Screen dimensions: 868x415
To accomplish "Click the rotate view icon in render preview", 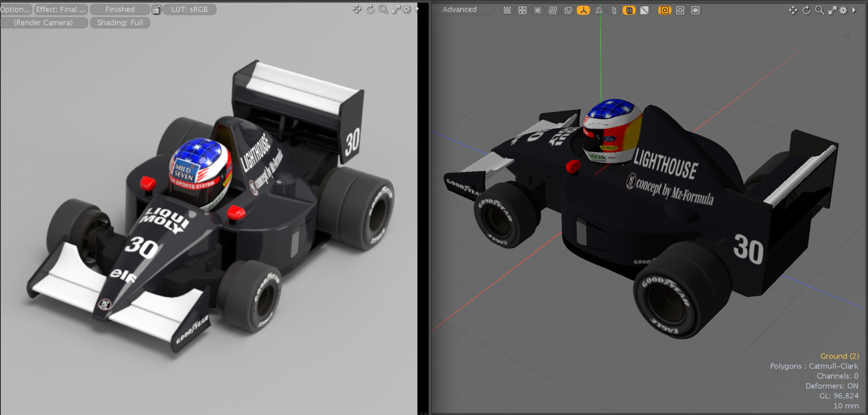I will (x=370, y=9).
